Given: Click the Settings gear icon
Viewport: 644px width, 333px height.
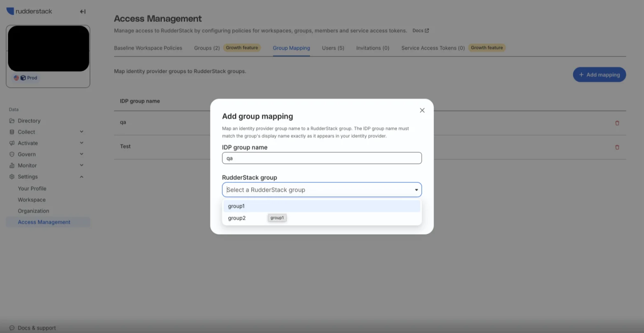Looking at the screenshot, I should 12,177.
